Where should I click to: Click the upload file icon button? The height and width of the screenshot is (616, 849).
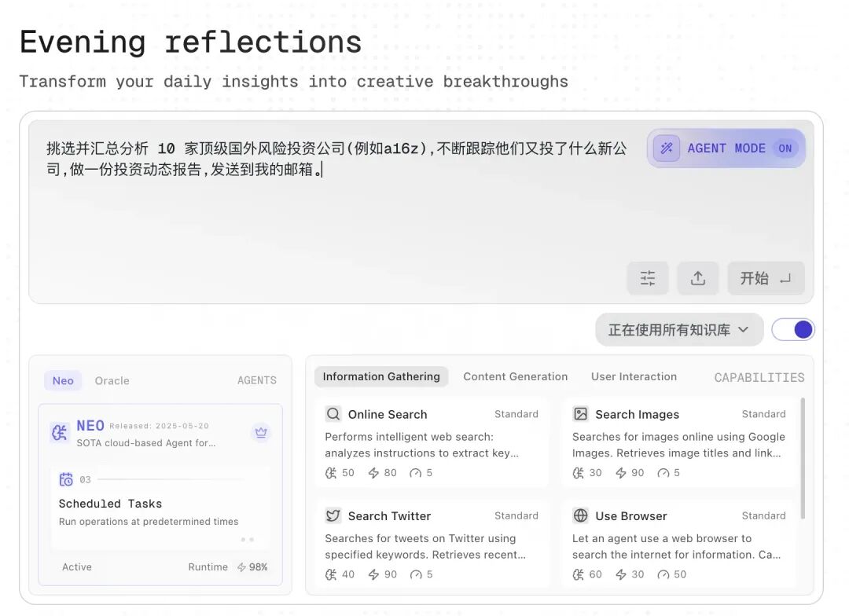click(698, 278)
